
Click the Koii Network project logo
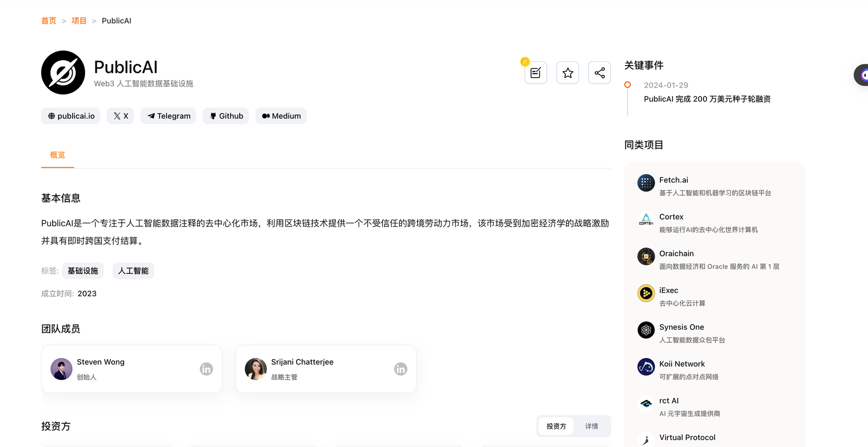pos(646,367)
